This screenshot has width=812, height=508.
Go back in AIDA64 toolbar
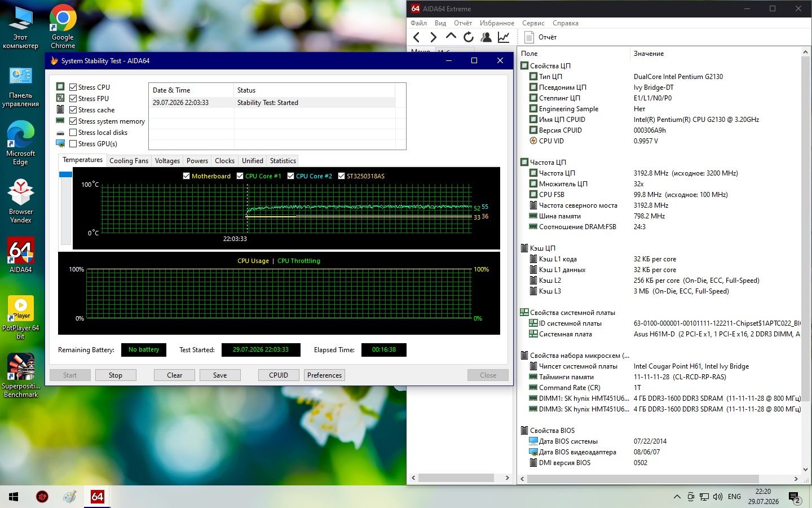point(416,37)
